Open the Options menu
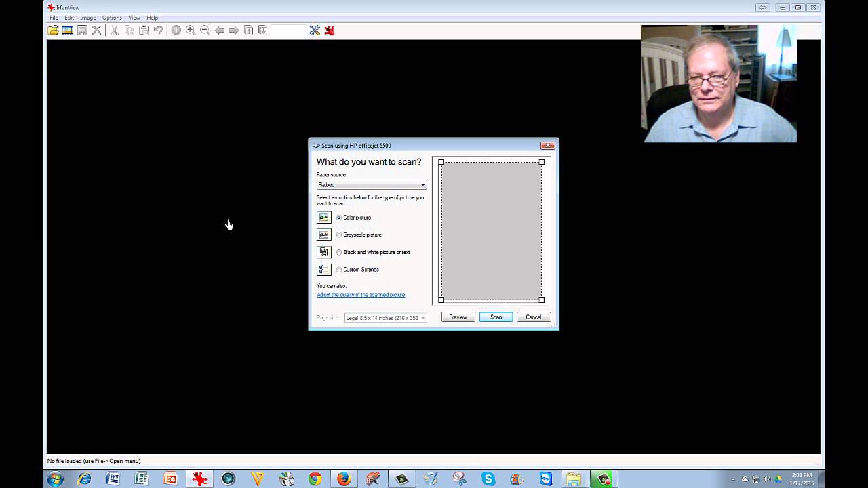The height and width of the screenshot is (488, 868). [112, 18]
